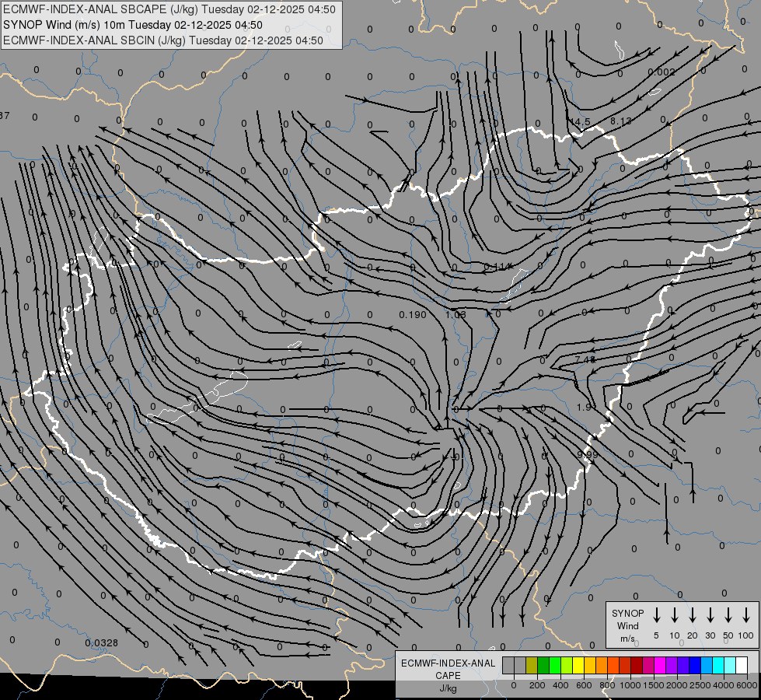Click the wind arrow above 10 in SYNOP legend
Viewport: 761px width, 700px height.
point(675,615)
